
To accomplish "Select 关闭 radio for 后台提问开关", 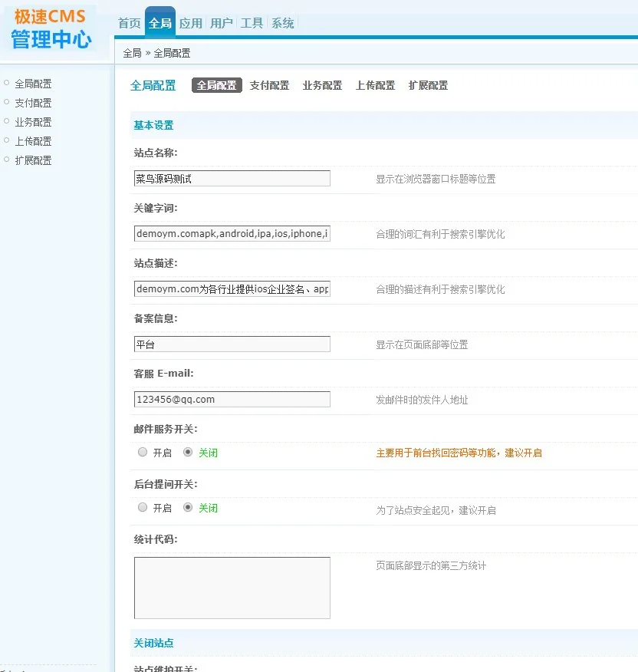I will [x=188, y=508].
